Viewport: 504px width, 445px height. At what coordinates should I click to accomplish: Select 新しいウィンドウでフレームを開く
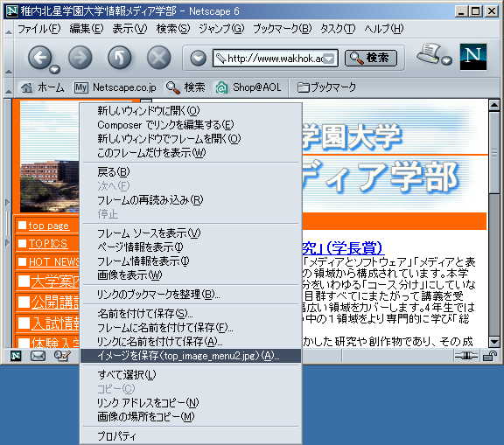pos(191,139)
